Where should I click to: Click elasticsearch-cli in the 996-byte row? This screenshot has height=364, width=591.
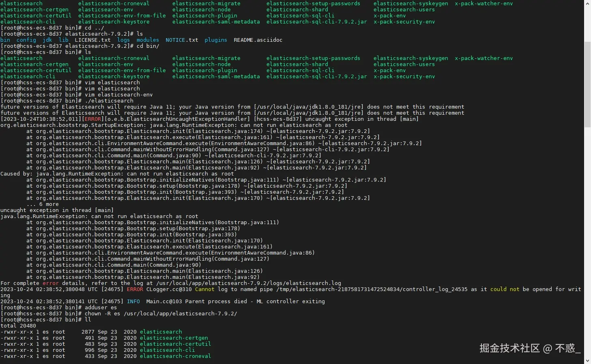pyautogui.click(x=167, y=350)
